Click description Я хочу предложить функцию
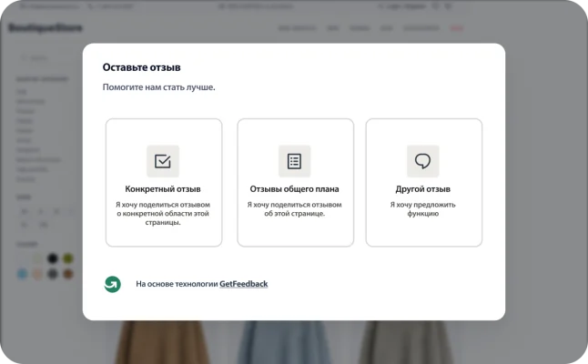 (422, 208)
